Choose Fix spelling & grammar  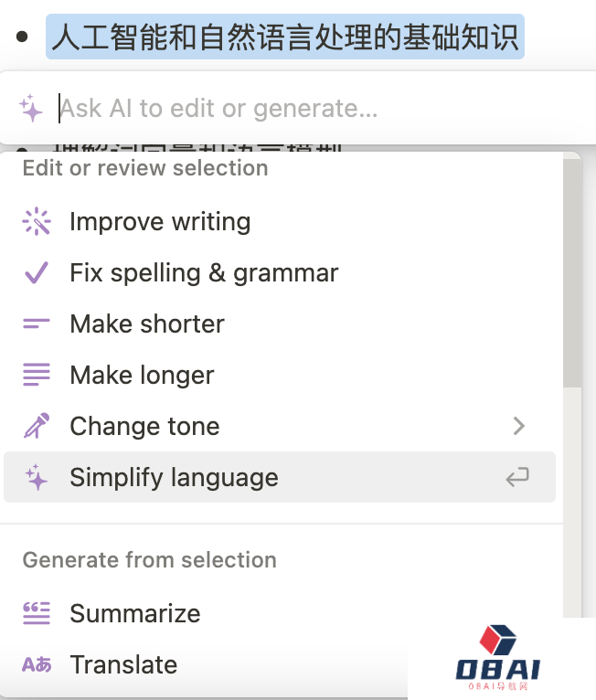pyautogui.click(x=204, y=273)
